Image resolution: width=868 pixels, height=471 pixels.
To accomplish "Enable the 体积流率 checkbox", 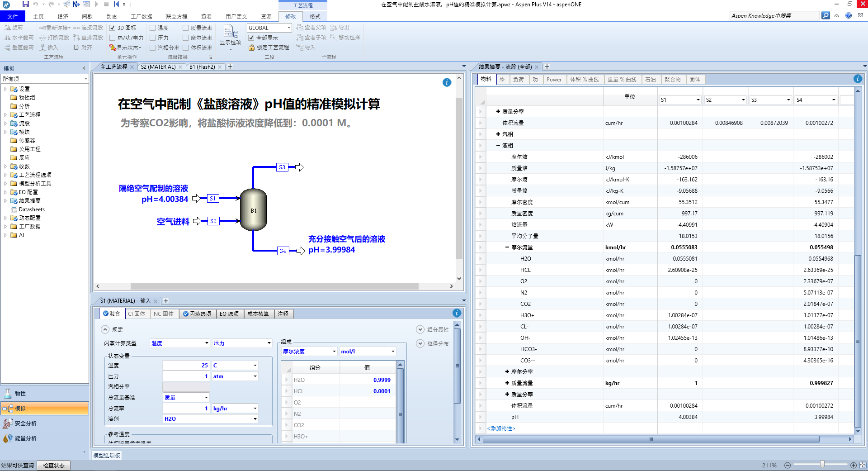I will (186, 48).
